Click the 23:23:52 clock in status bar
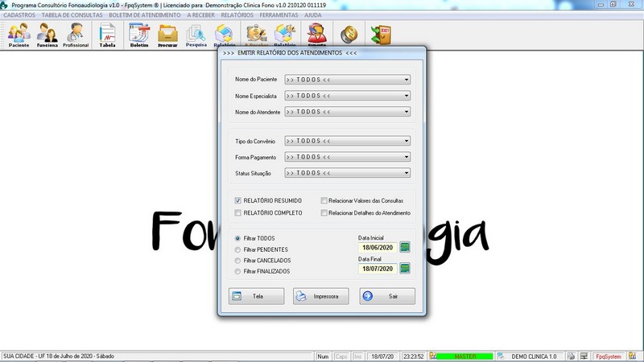Screen dimensions: 644x362 [x=414, y=356]
